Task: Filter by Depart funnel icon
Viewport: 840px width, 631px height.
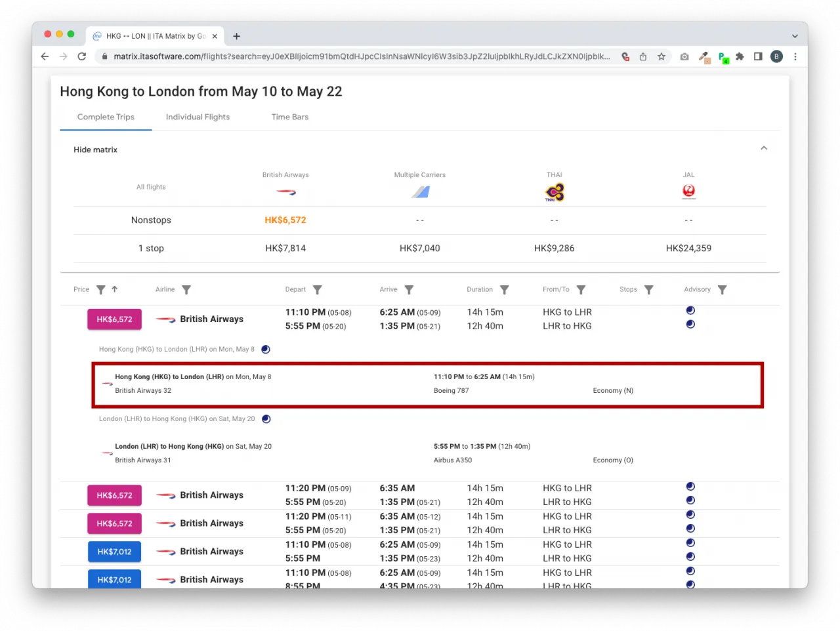Action: [318, 290]
